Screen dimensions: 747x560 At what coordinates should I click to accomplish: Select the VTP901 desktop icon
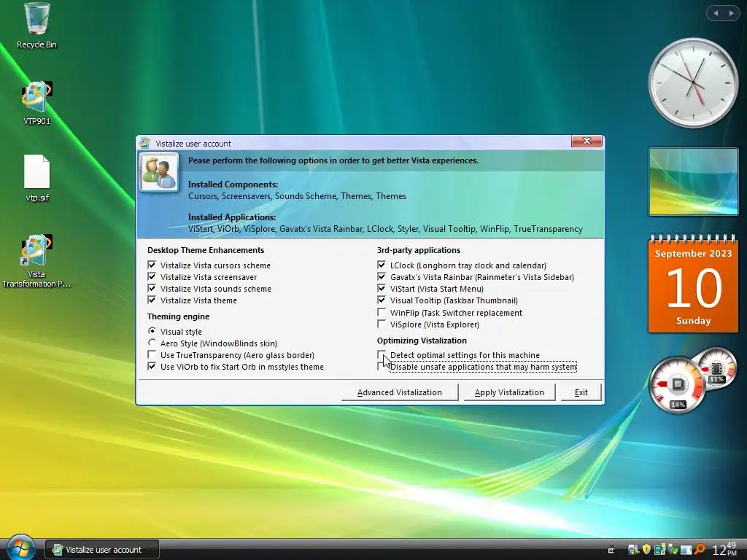[36, 102]
